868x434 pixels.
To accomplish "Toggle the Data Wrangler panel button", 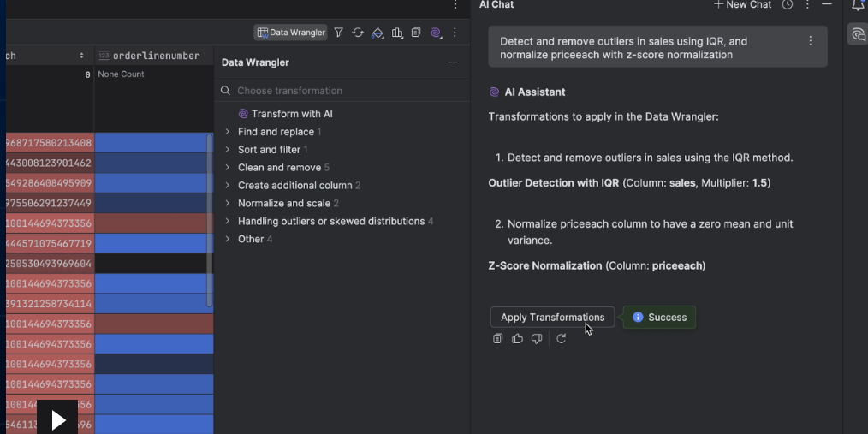I will coord(291,33).
